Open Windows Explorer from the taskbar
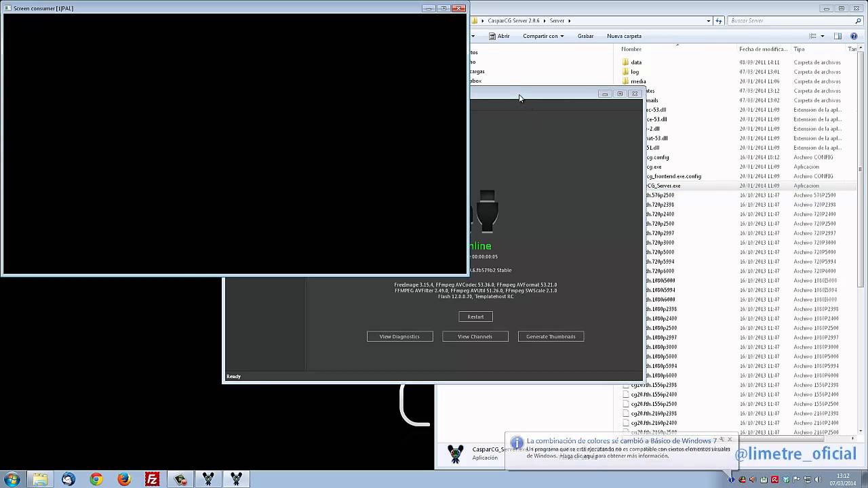The height and width of the screenshot is (488, 868). [41, 479]
